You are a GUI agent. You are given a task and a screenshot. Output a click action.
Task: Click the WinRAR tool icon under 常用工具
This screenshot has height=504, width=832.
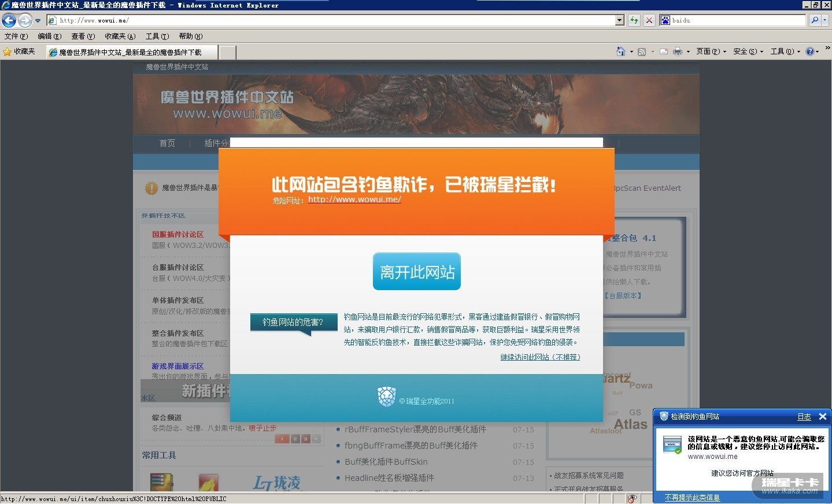tap(161, 482)
